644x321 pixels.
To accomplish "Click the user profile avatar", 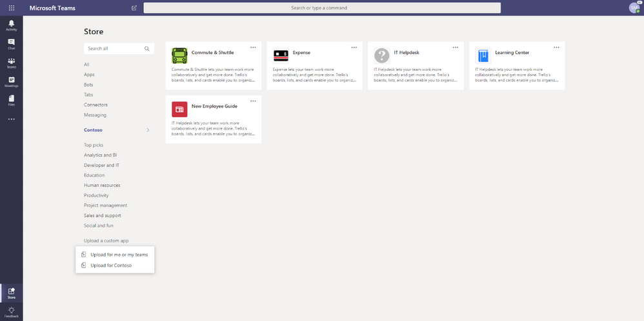I will pyautogui.click(x=634, y=8).
